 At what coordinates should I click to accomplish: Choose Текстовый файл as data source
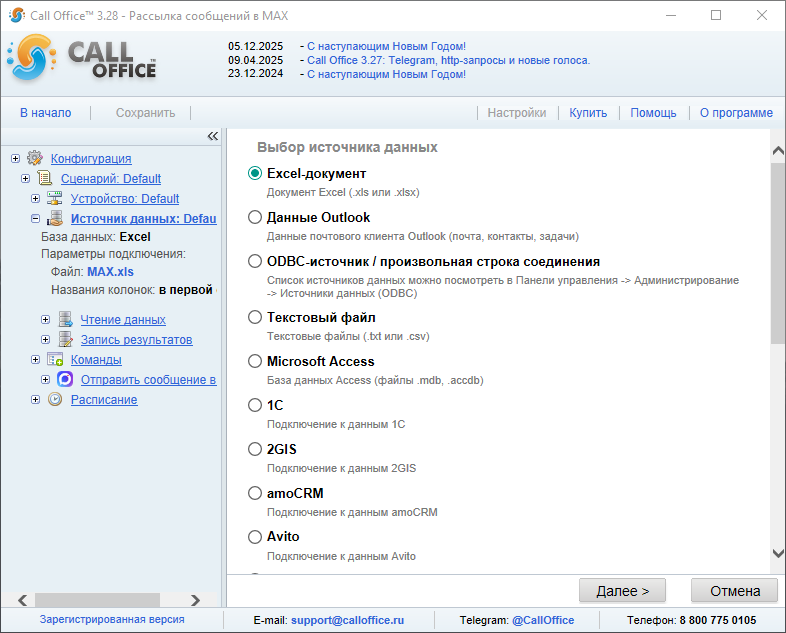255,317
